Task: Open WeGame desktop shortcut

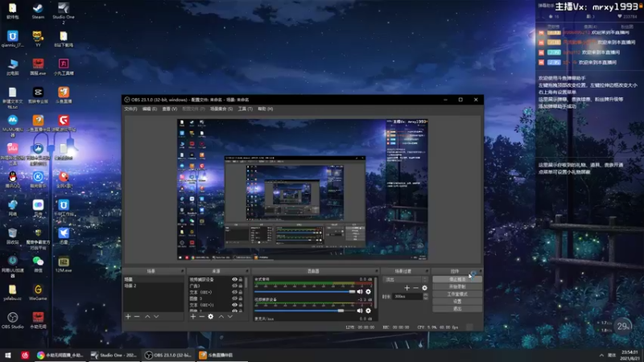Action: pyautogui.click(x=38, y=292)
